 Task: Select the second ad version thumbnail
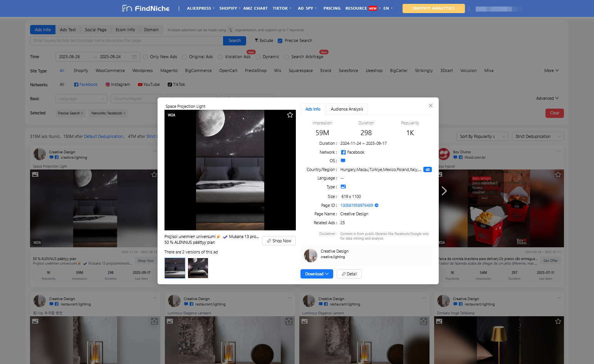pyautogui.click(x=198, y=268)
